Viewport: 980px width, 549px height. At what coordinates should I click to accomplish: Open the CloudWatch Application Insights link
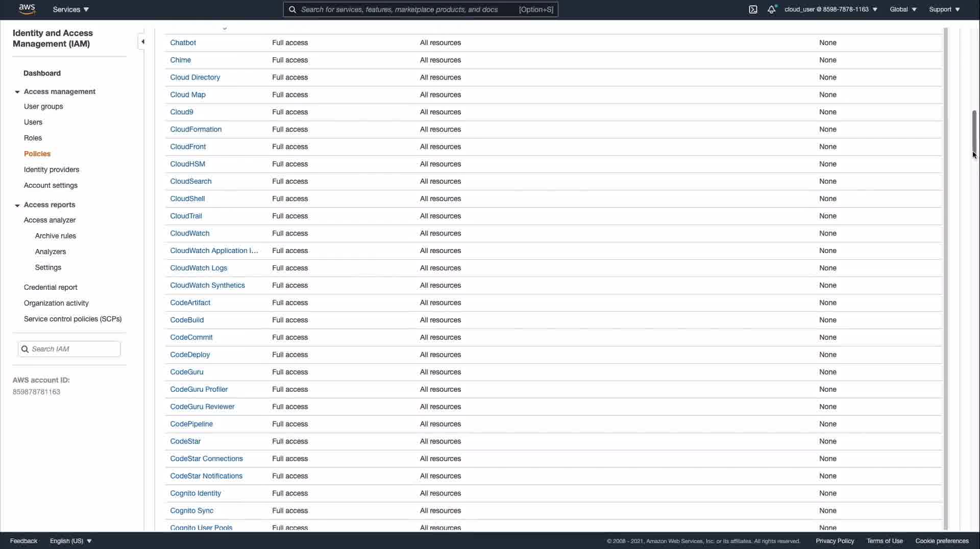tap(214, 251)
